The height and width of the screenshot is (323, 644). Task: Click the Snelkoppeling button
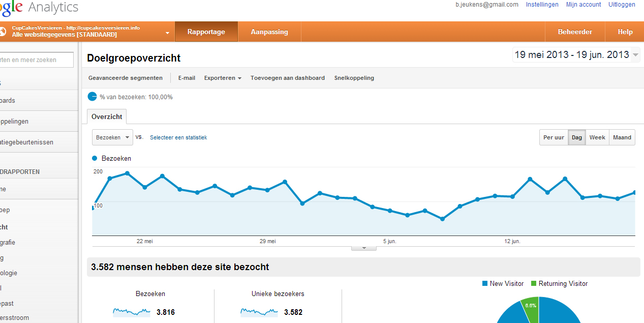point(354,78)
